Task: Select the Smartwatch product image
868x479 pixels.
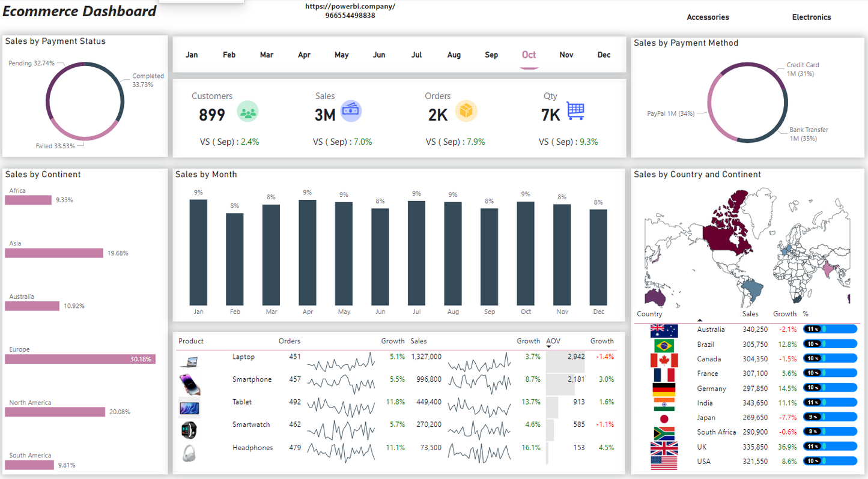Action: tap(189, 430)
